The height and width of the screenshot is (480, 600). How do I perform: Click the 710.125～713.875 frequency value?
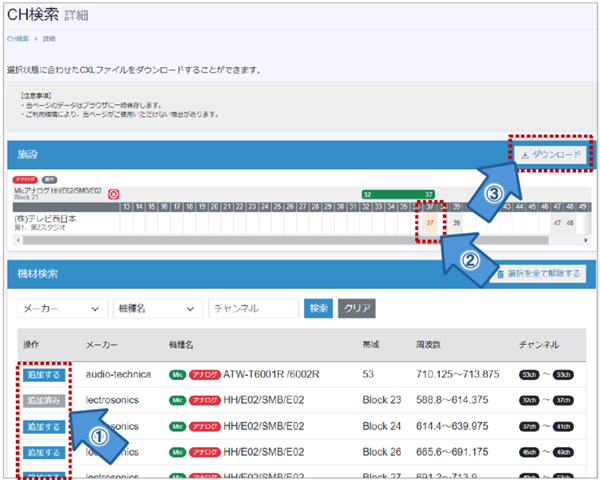[458, 374]
